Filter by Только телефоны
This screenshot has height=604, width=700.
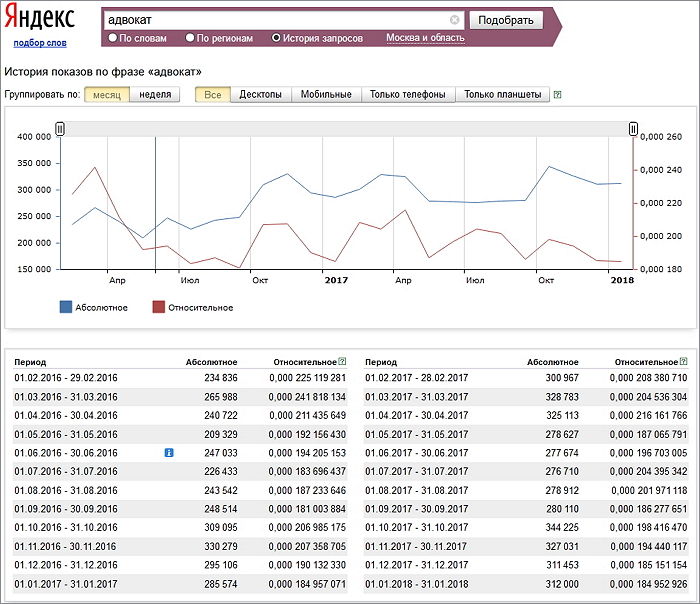[408, 95]
